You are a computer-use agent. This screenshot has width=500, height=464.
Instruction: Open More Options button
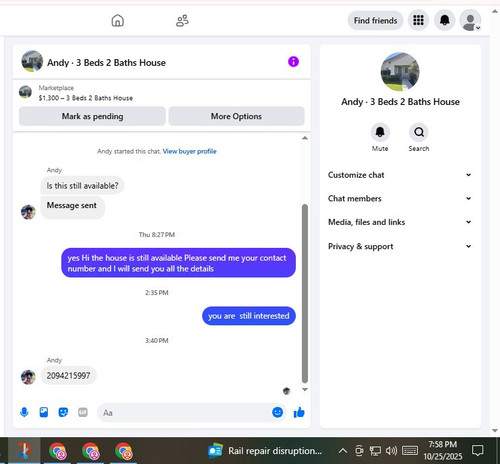tap(236, 116)
